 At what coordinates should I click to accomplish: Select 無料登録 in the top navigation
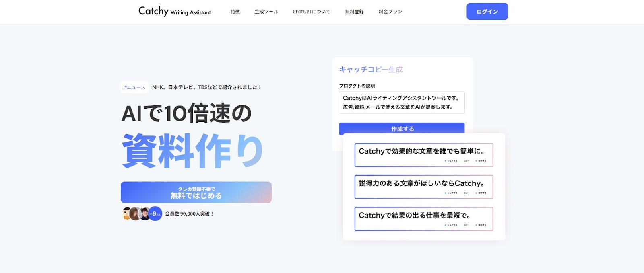(x=354, y=12)
